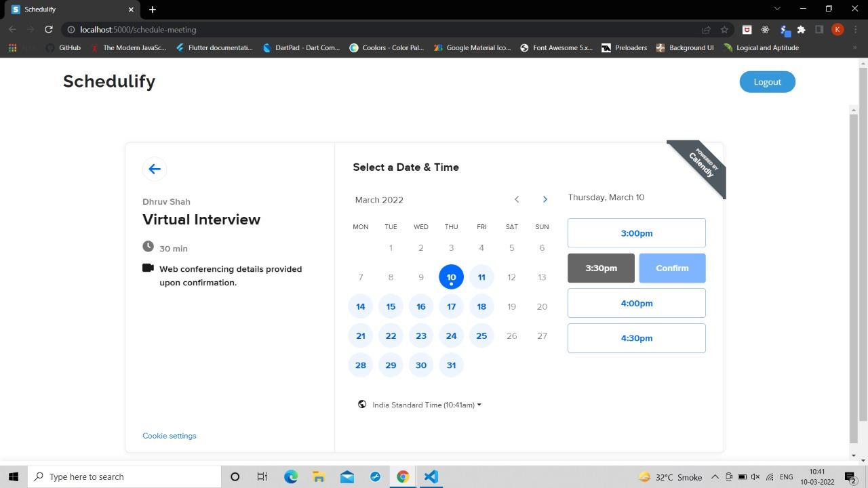This screenshot has height=488, width=868.
Task: Open Logical and Aptitude bookmark
Action: 761,47
